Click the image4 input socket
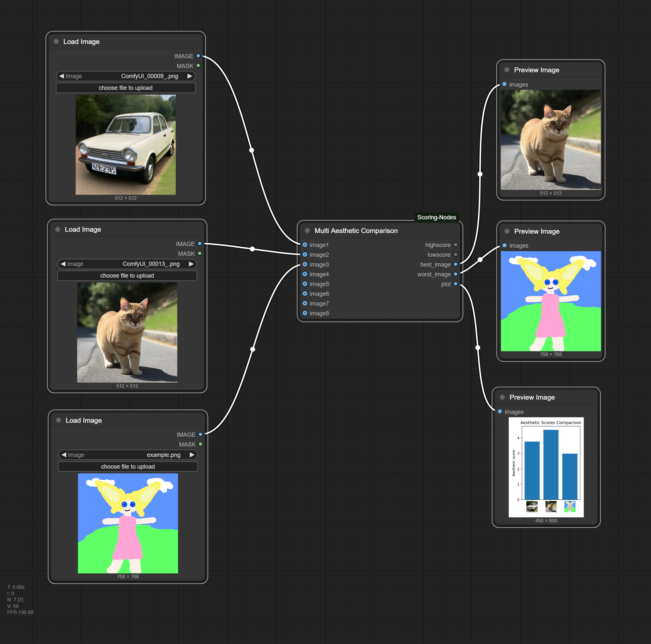 click(x=305, y=274)
